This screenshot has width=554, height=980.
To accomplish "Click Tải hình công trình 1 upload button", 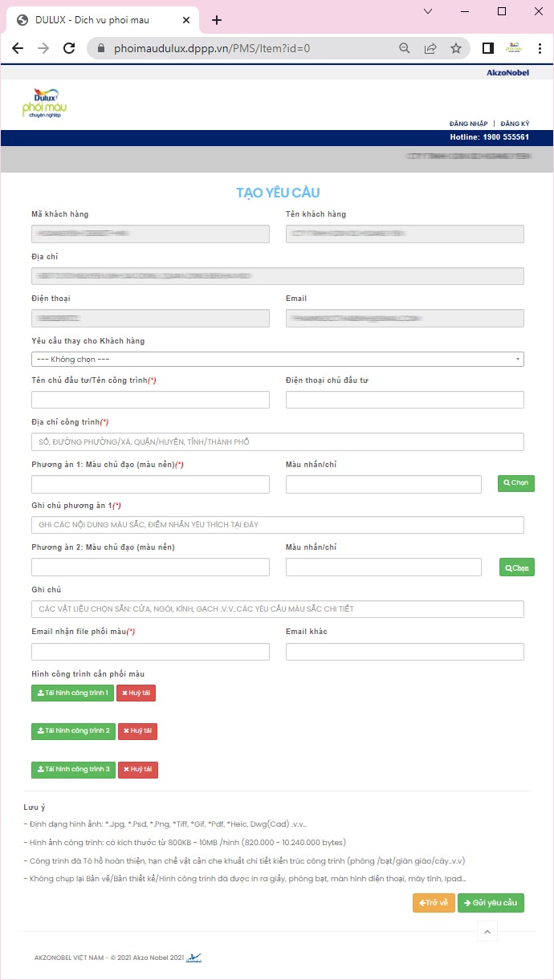I will (x=72, y=693).
